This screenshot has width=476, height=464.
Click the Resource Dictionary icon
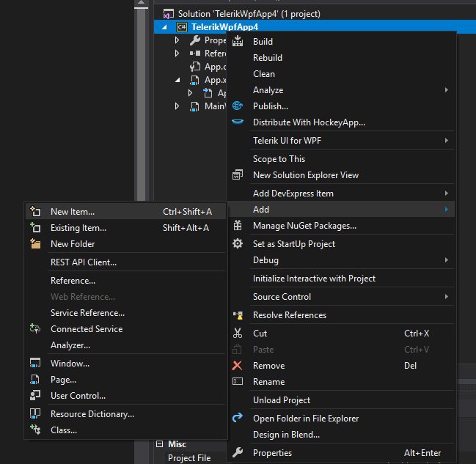[x=35, y=413]
